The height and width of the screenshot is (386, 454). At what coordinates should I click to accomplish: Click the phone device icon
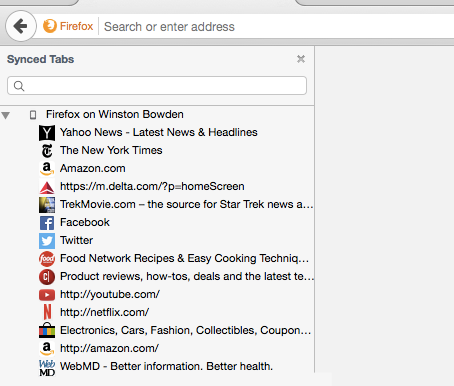coord(33,115)
